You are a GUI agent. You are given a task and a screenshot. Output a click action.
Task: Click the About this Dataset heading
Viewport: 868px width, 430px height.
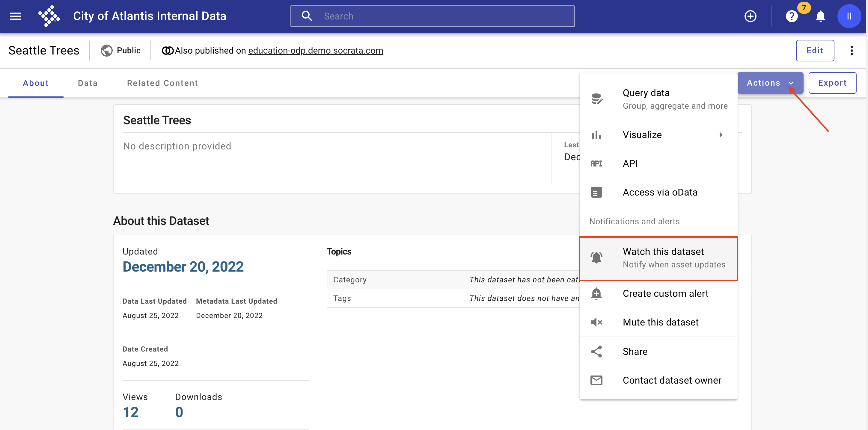161,221
